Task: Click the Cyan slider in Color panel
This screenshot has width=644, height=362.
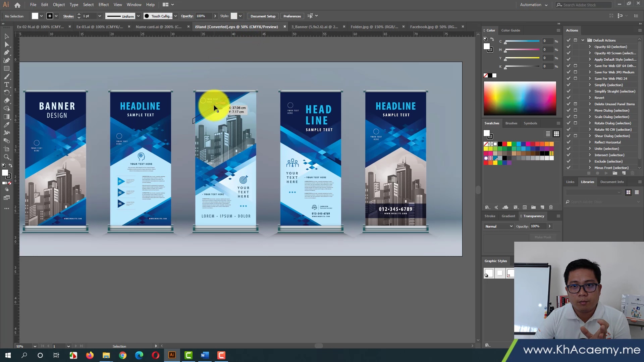Action: click(522, 41)
